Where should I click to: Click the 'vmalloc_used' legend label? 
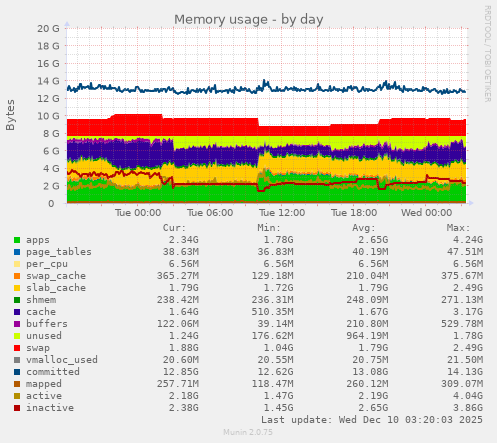pos(62,360)
